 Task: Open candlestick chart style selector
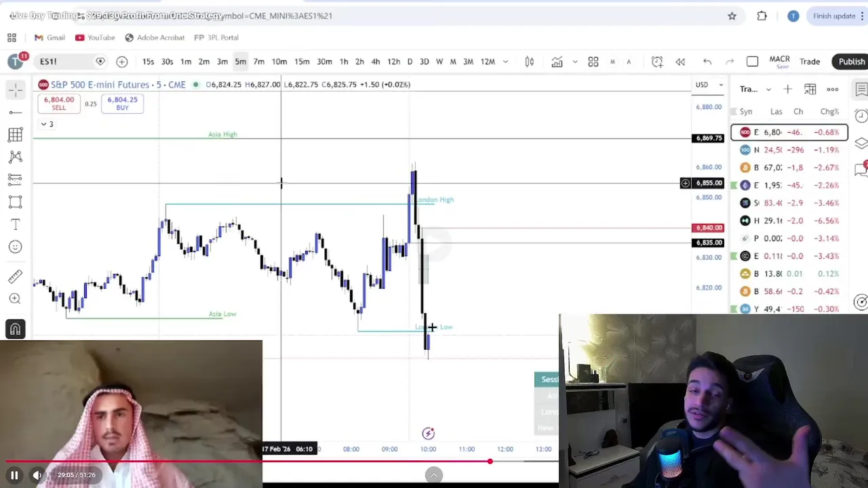pyautogui.click(x=530, y=62)
